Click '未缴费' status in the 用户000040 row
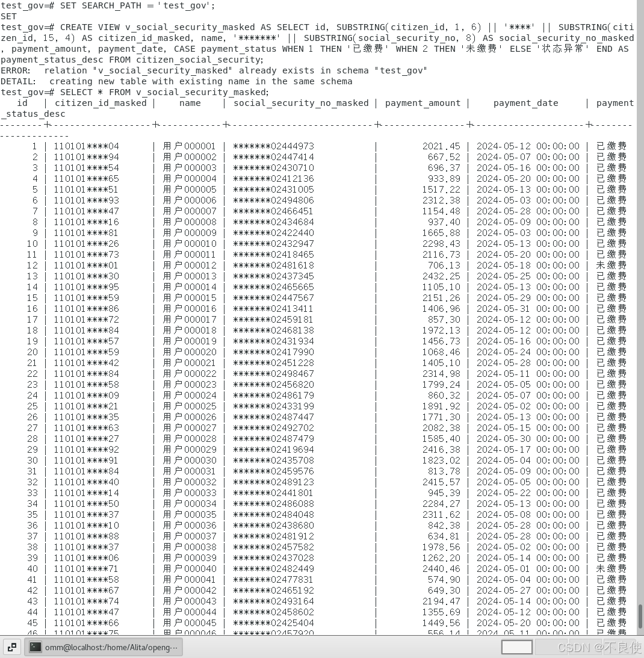 point(611,569)
